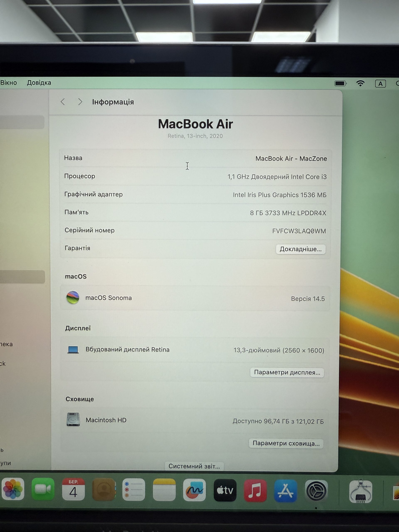Click System Settings icon in the Dock

(x=316, y=491)
